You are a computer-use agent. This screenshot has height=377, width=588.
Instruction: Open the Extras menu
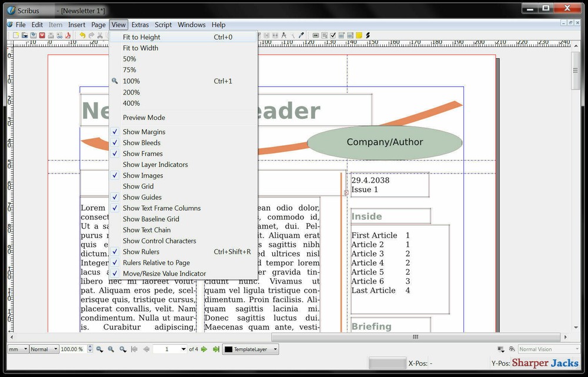point(140,25)
